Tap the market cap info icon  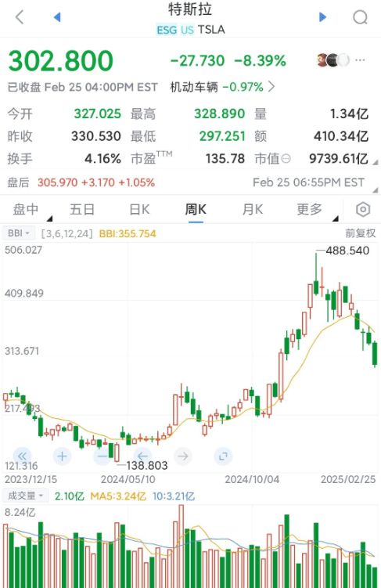coord(286,159)
